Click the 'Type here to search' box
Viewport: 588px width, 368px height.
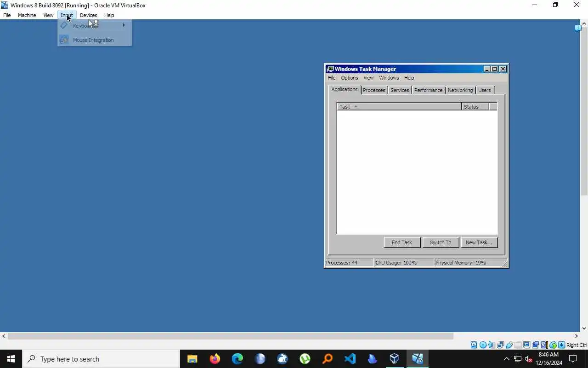pos(101,359)
